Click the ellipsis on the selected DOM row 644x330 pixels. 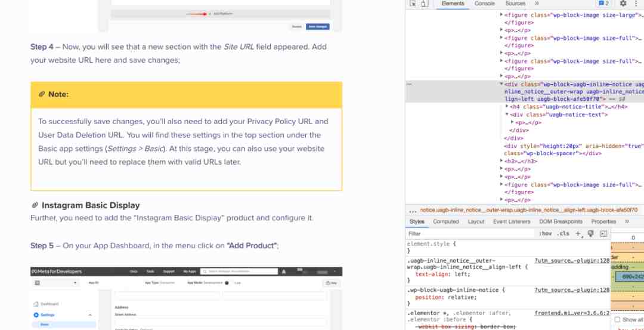(408, 84)
